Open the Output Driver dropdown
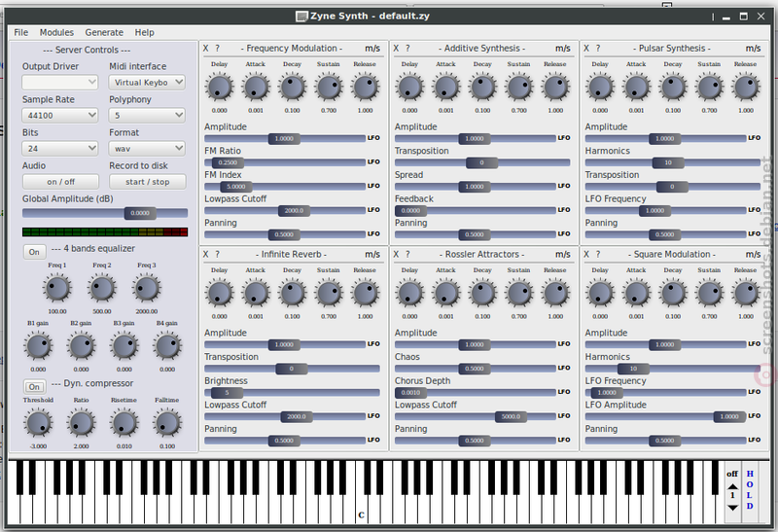The width and height of the screenshot is (778, 532). click(60, 82)
